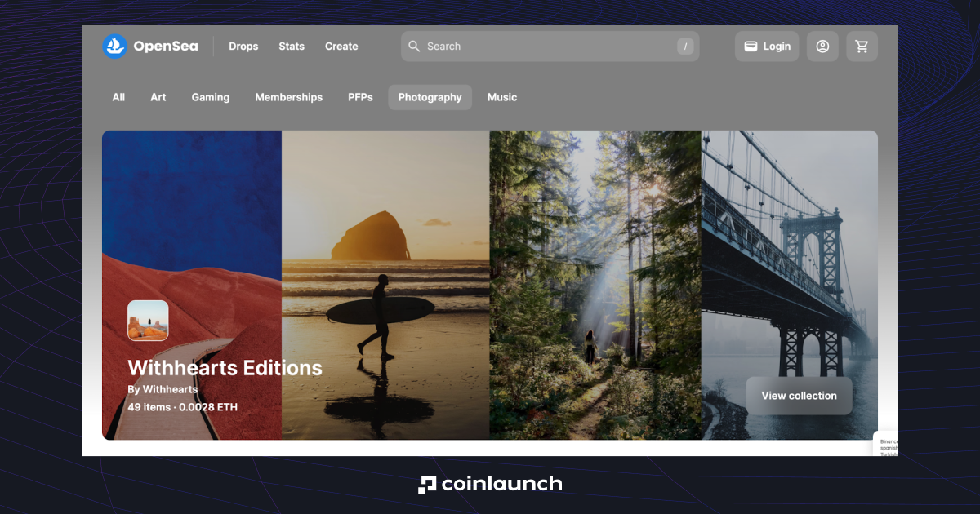980x514 pixels.
Task: Select the PFPs category tab
Action: click(360, 97)
